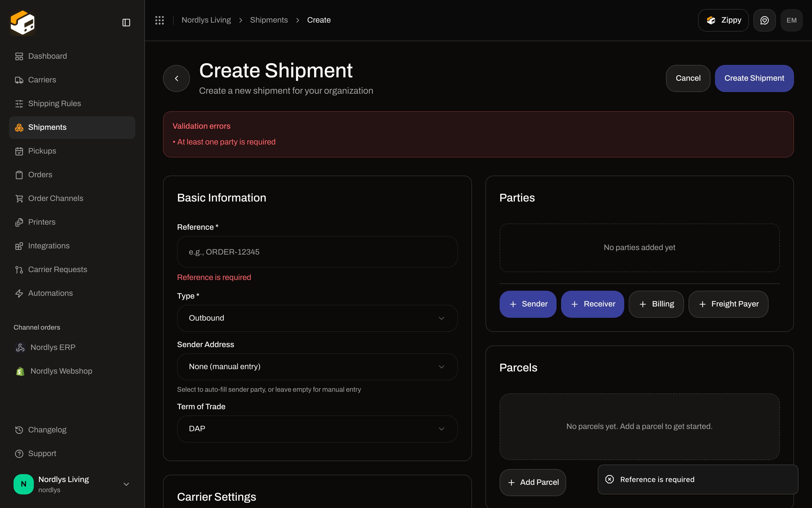Click the Orders clipboard icon
Image resolution: width=812 pixels, height=508 pixels.
(19, 175)
